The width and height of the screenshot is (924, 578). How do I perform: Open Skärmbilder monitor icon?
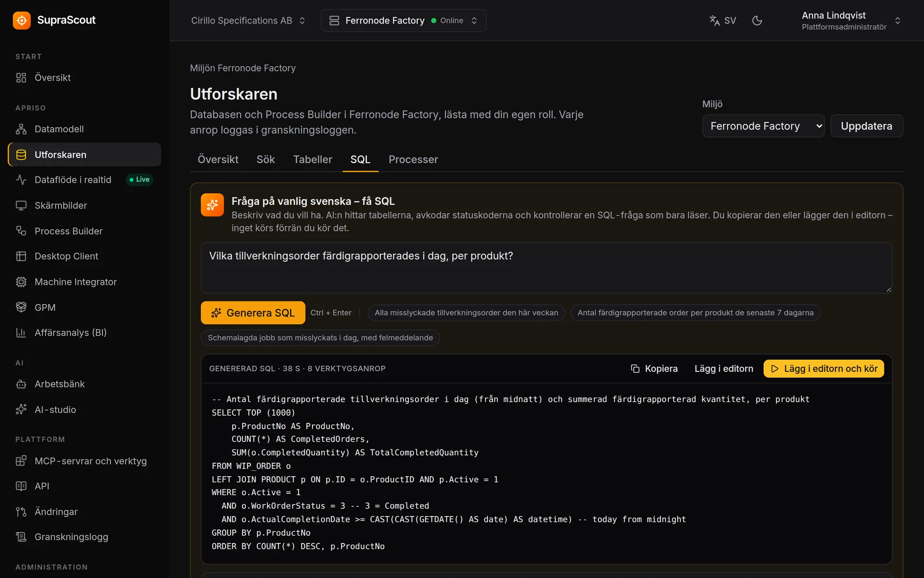click(x=21, y=205)
